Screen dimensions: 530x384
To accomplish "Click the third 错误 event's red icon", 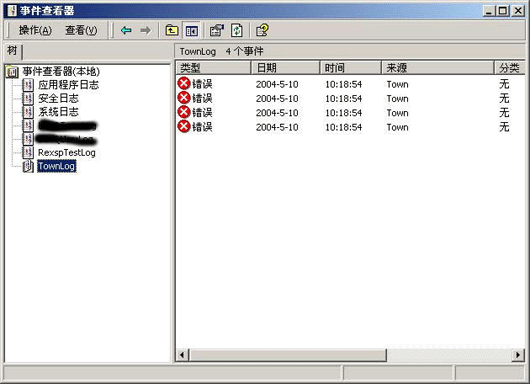I will 184,112.
